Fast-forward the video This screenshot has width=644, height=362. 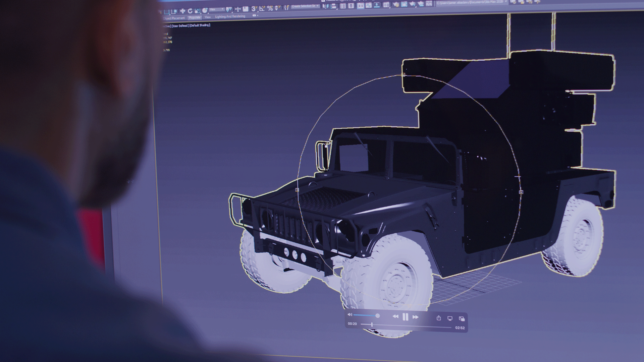click(x=416, y=317)
